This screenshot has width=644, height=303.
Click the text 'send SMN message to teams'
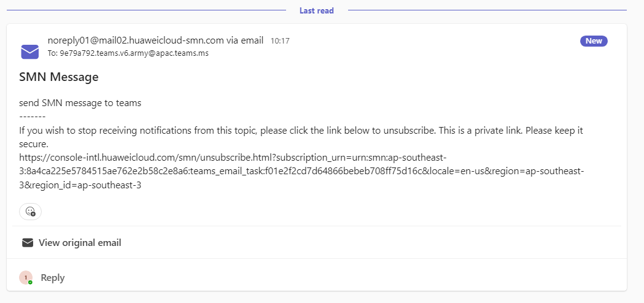tap(80, 103)
